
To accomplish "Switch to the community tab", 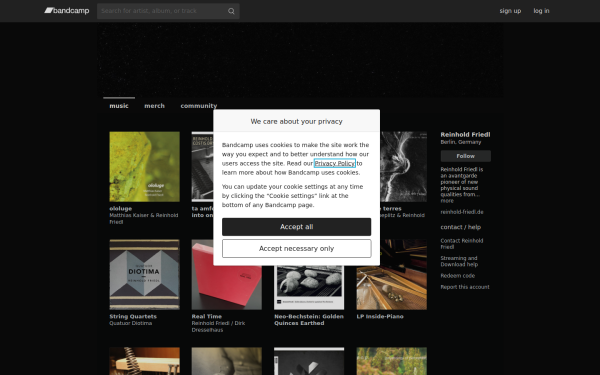I will coord(199,106).
